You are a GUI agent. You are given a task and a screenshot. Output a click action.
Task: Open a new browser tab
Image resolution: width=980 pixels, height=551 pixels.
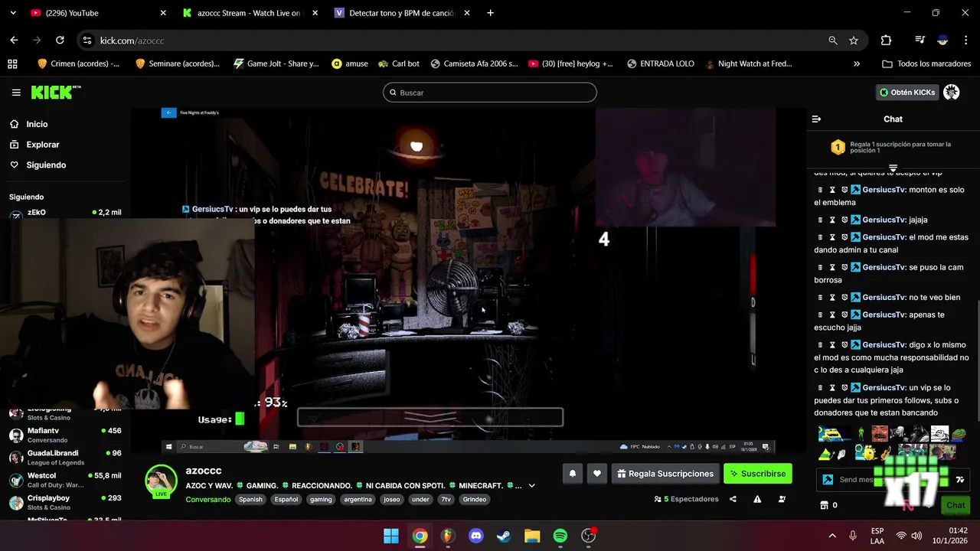[x=490, y=13]
